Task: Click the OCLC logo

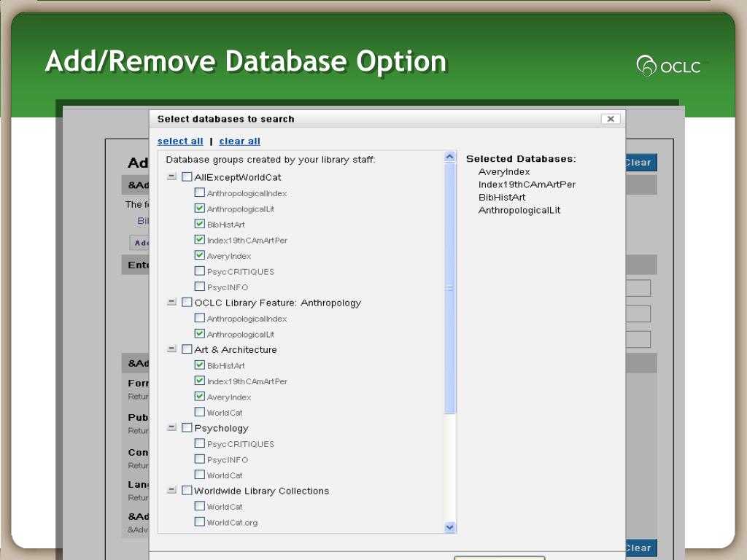Action: click(670, 66)
